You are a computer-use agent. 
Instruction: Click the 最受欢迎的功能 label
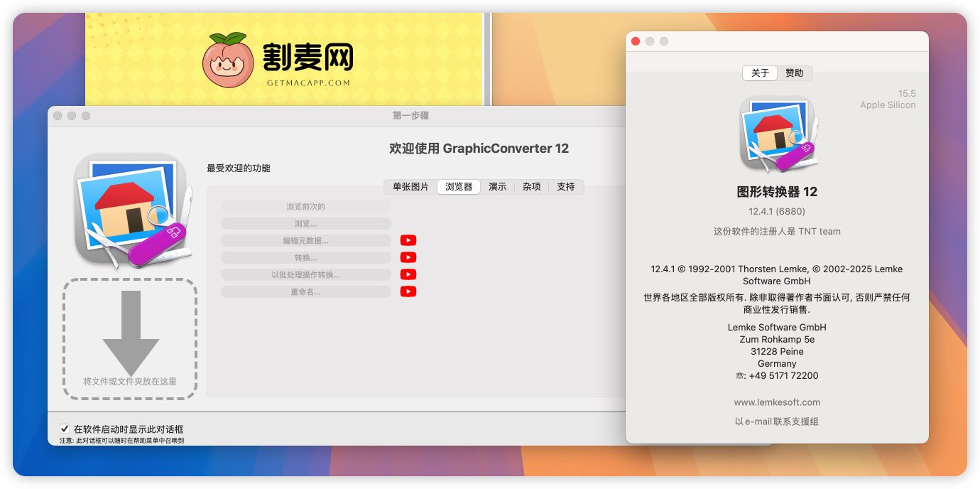coord(239,168)
